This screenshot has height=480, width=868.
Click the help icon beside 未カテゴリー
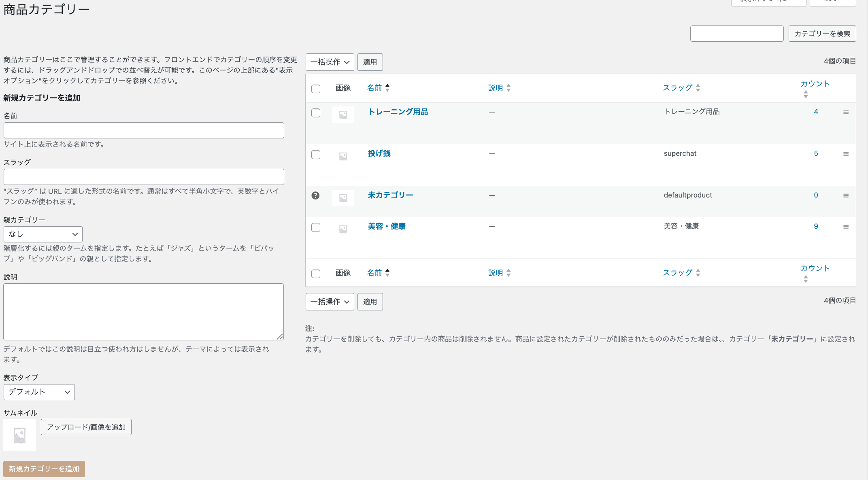click(315, 195)
